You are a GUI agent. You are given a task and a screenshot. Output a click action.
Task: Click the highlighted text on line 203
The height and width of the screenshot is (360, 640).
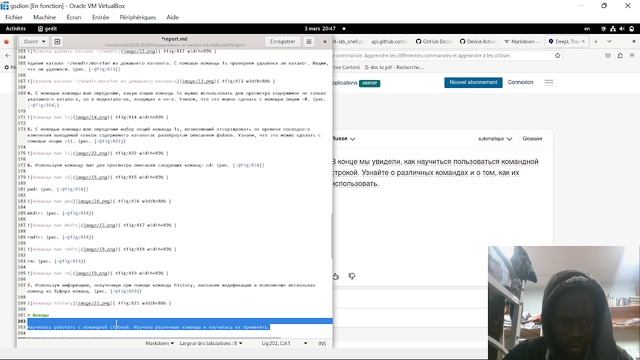149,327
